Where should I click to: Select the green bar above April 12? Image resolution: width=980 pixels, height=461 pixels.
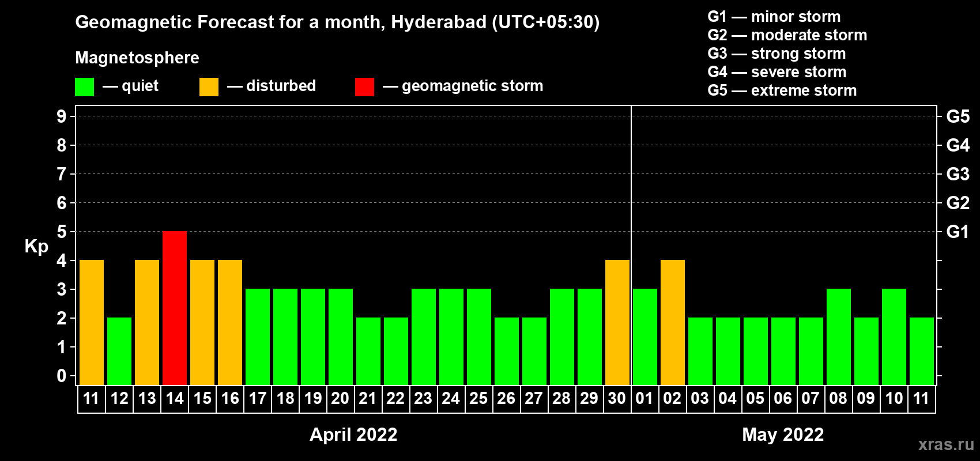tap(119, 351)
